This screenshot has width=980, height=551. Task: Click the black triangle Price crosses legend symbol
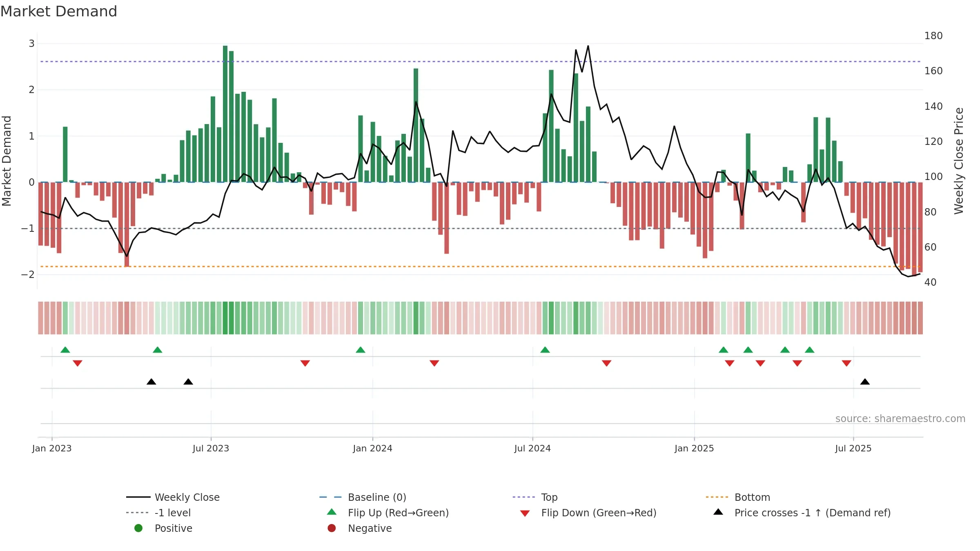(x=718, y=512)
